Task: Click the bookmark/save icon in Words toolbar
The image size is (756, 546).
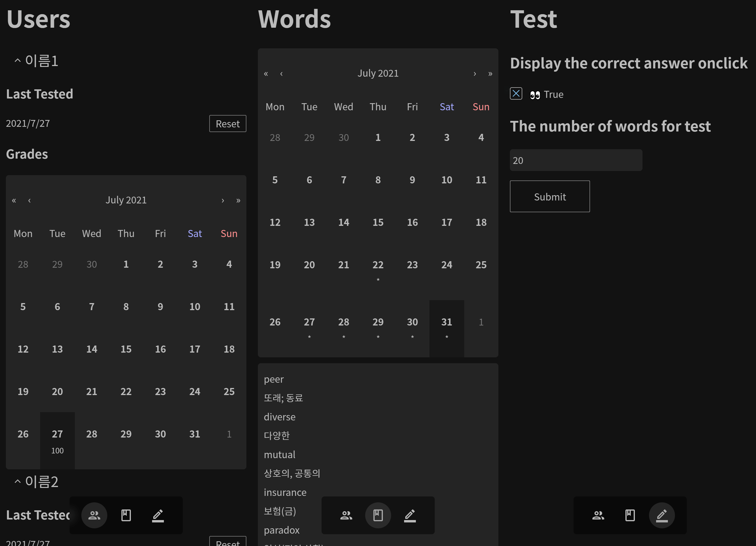Action: pos(378,515)
